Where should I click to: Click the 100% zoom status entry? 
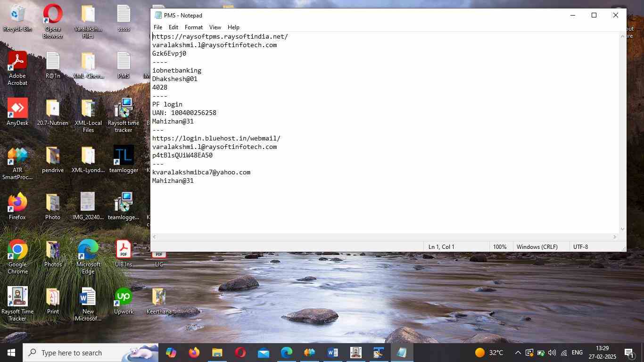pyautogui.click(x=500, y=247)
